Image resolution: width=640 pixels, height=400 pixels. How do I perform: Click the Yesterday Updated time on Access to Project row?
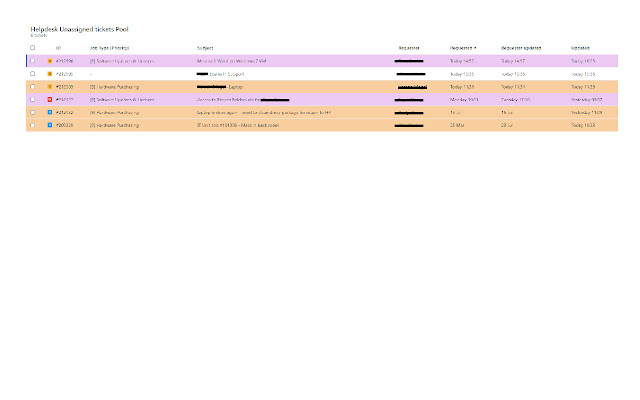[x=587, y=100]
